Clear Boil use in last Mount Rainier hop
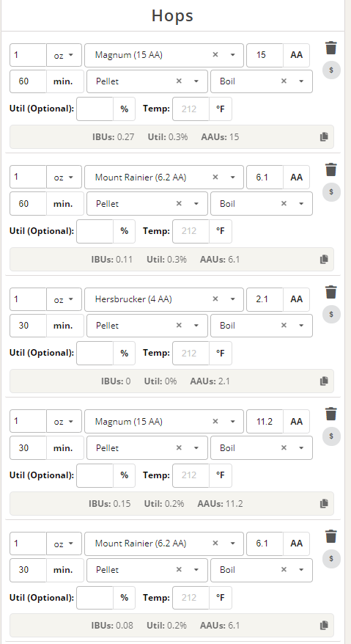 pos(284,570)
